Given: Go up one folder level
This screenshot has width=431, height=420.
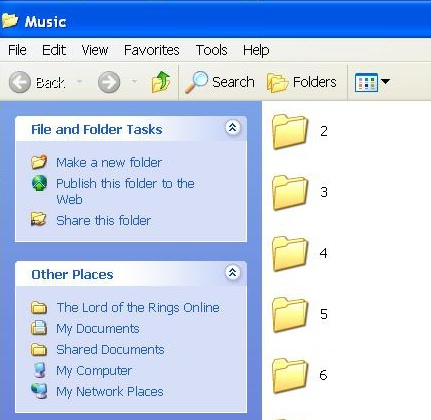Looking at the screenshot, I should pyautogui.click(x=161, y=82).
